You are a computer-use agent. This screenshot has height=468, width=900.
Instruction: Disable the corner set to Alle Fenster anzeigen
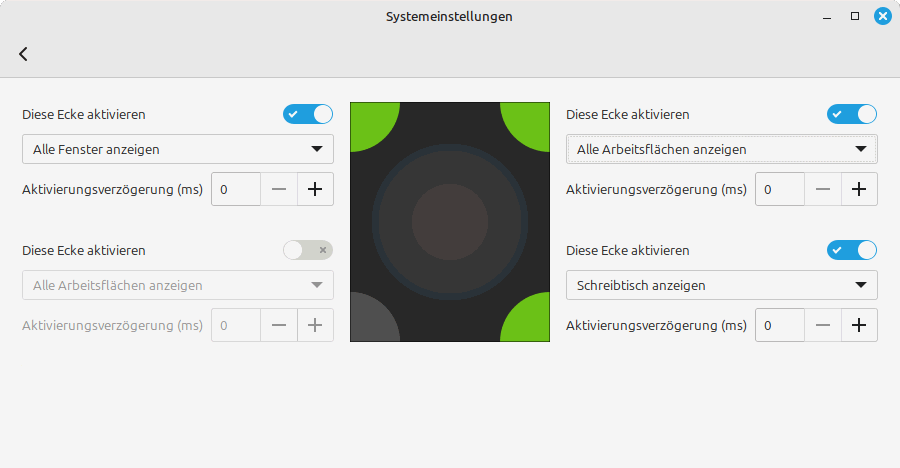click(308, 114)
